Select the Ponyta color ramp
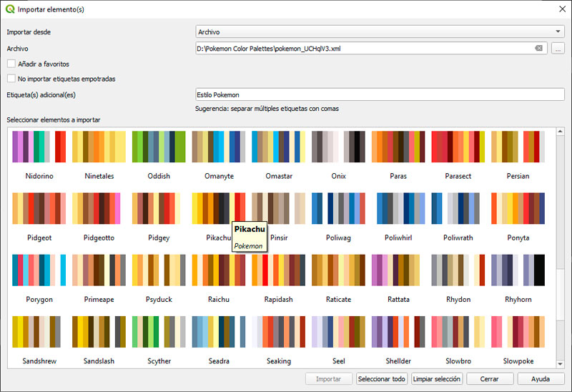The height and width of the screenshot is (392, 572). 518,208
